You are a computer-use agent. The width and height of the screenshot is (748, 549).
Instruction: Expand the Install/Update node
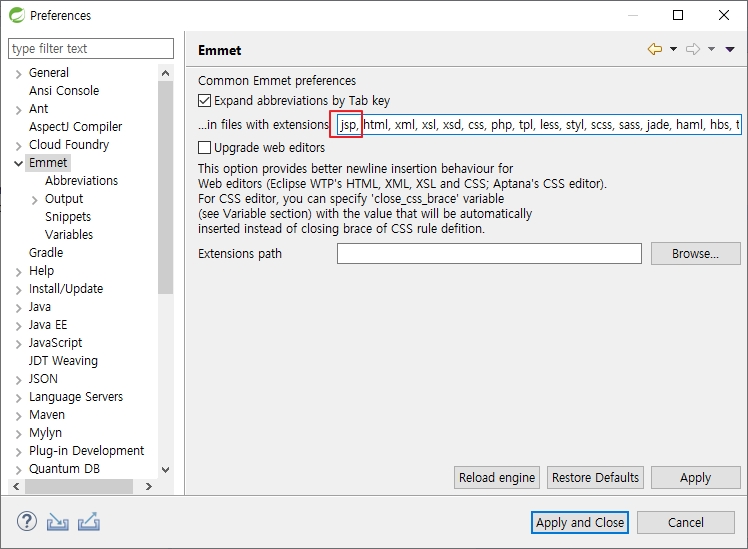[x=19, y=290]
